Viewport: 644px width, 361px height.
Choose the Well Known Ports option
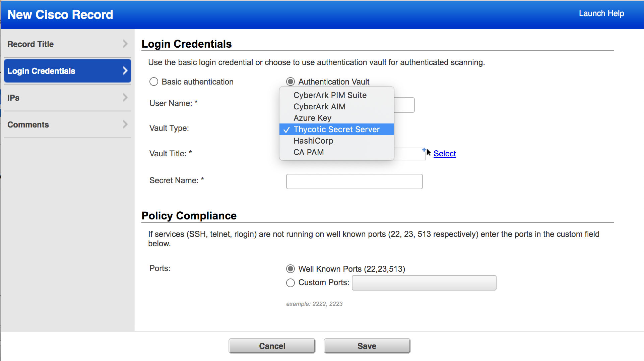(291, 269)
